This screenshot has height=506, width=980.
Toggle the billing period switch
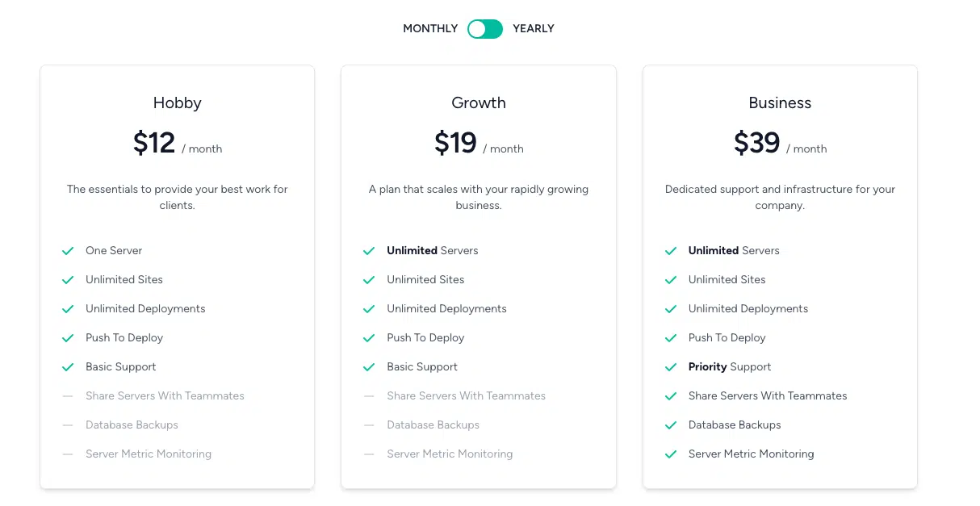click(484, 28)
